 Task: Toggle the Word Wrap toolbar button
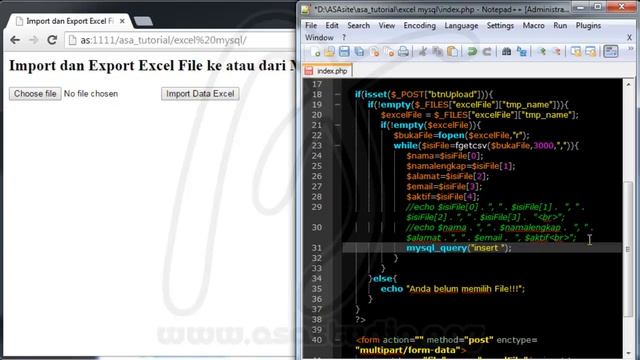coord(611,51)
